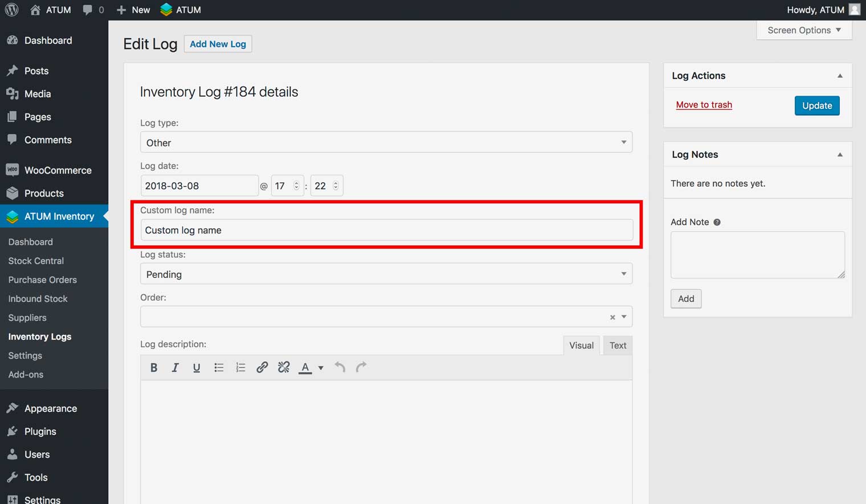The height and width of the screenshot is (504, 866).
Task: Switch to the Text editor tab
Action: 618,345
